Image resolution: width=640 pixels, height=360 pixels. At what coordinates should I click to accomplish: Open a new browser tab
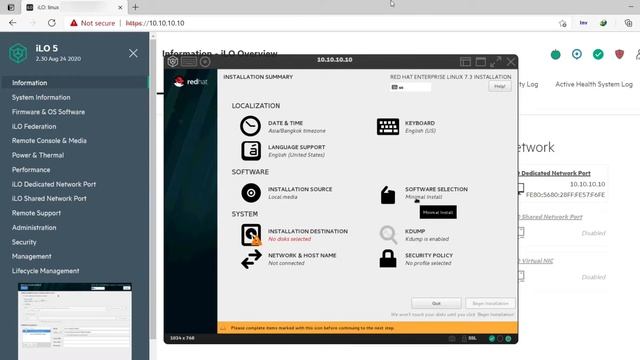(136, 7)
